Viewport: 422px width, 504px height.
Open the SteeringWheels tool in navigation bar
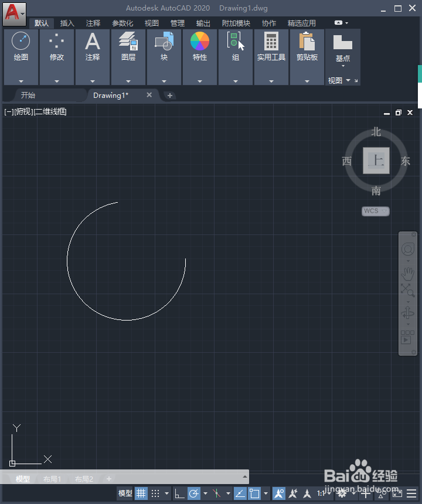pos(408,249)
